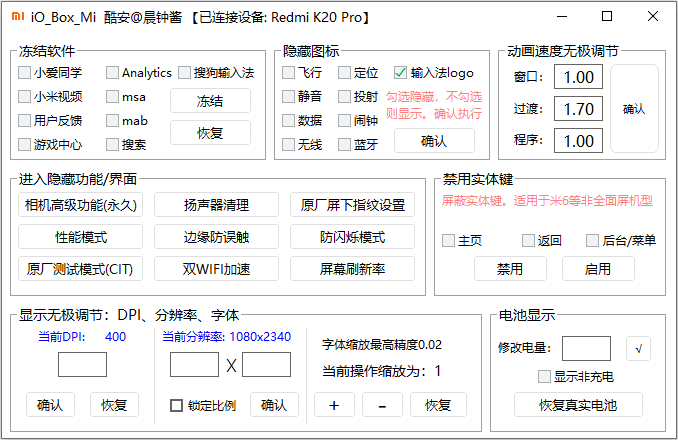Click the tall 确认 animation button
The image size is (678, 440).
coord(634,109)
